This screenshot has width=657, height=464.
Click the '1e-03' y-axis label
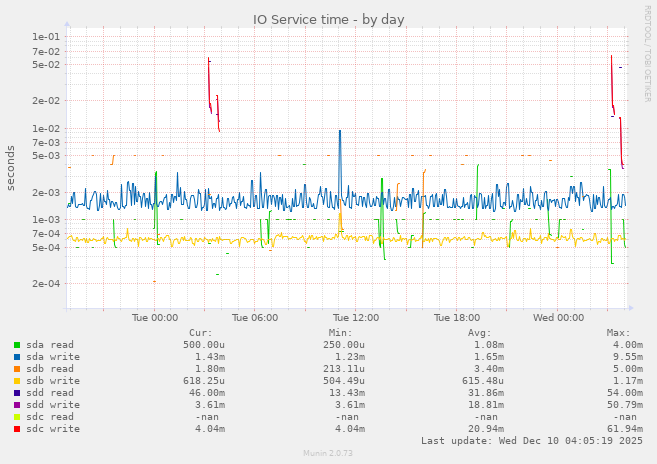coord(46,220)
